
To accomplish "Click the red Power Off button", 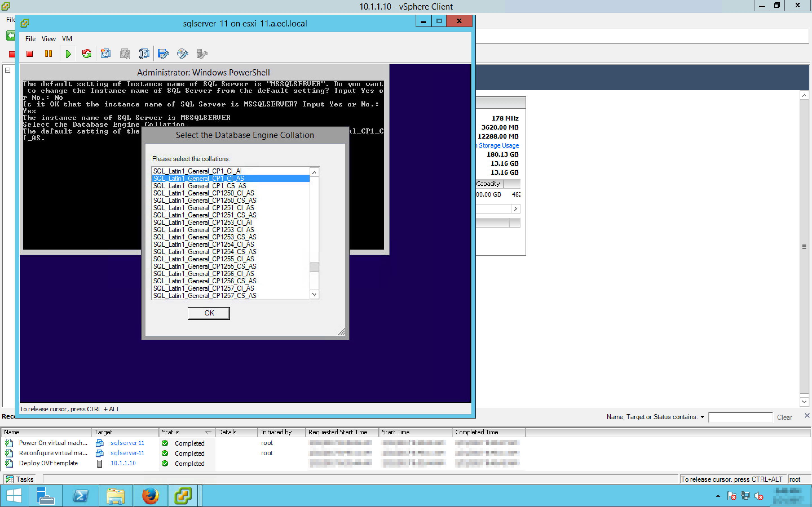I will (30, 54).
